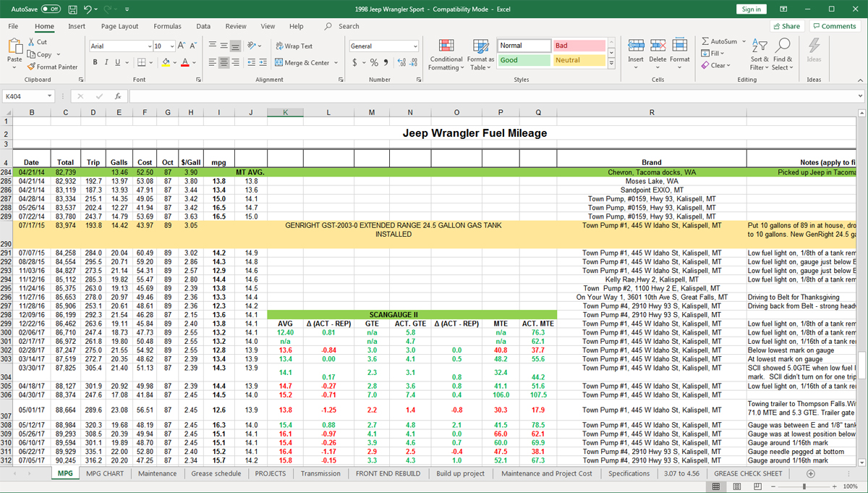Apply bold formatting
This screenshot has height=493, width=868.
(x=95, y=62)
